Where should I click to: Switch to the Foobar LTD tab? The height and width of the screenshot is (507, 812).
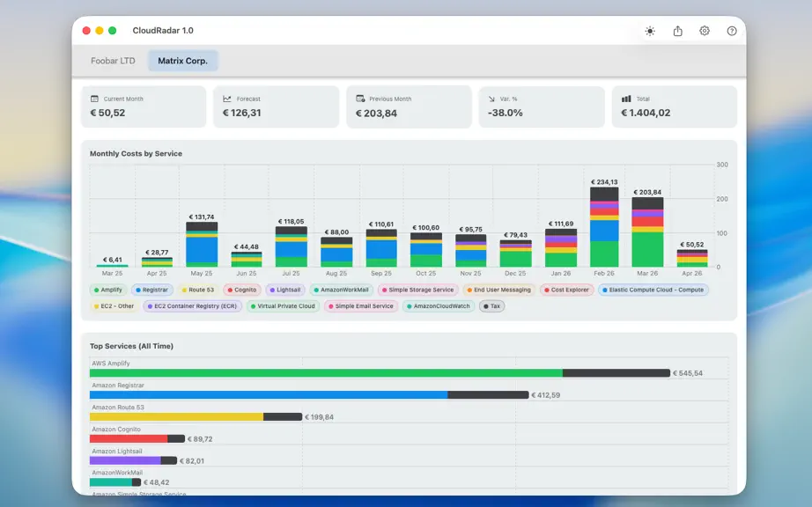tap(113, 61)
